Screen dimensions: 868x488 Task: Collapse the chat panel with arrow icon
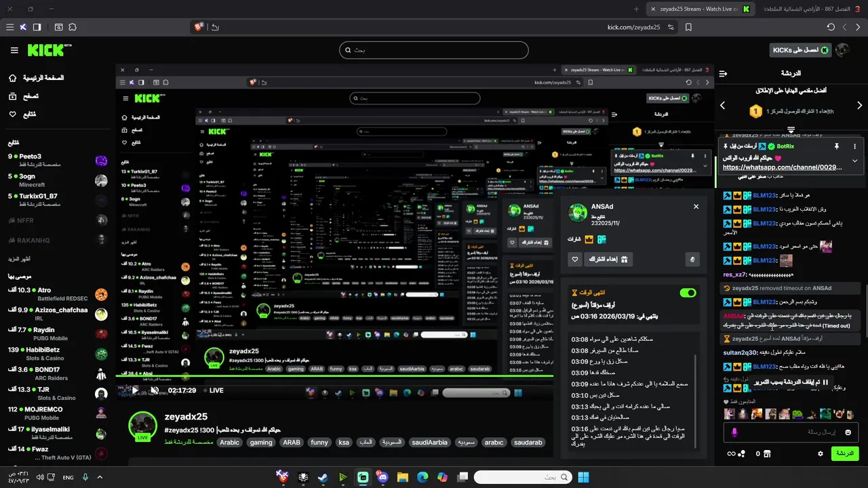(723, 73)
